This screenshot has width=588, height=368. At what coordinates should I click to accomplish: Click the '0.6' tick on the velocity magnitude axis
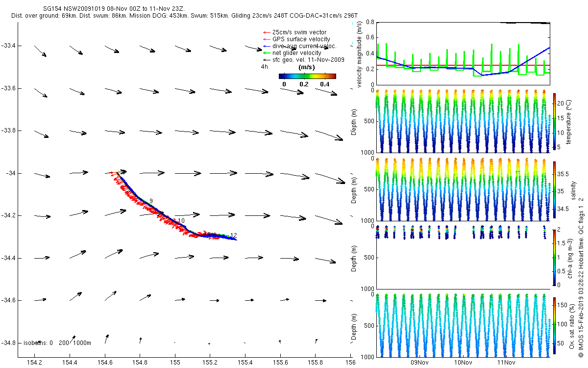pyautogui.click(x=369, y=38)
